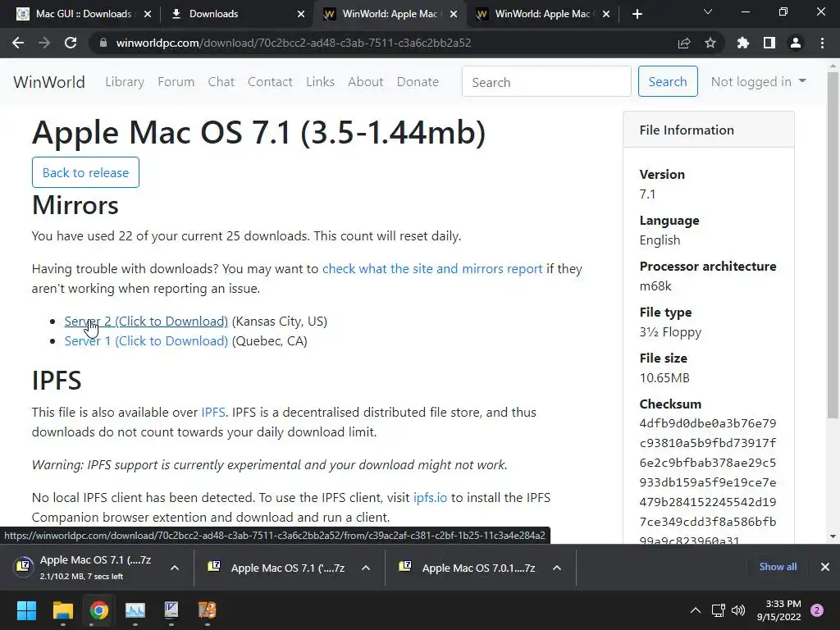Image resolution: width=840 pixels, height=630 pixels.
Task: Expand the Not logged in dropdown
Action: tap(758, 81)
